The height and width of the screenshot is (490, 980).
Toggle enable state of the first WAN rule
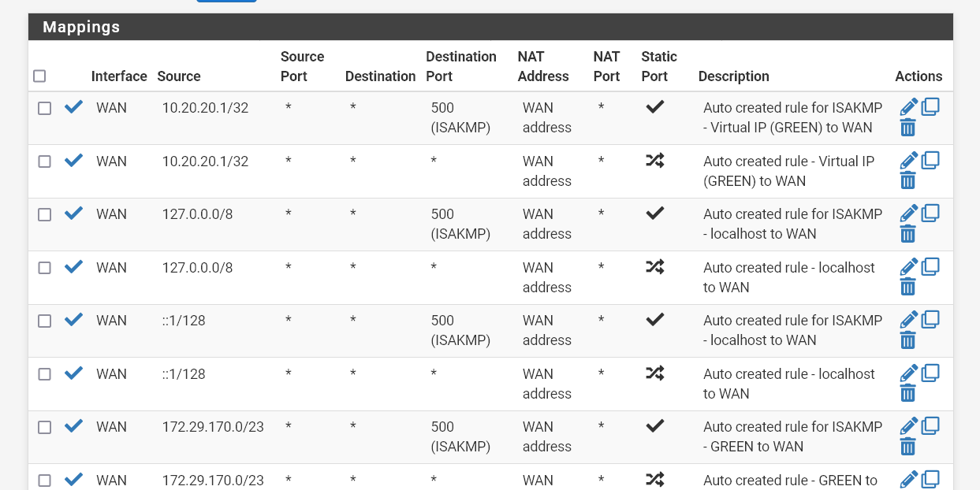[73, 106]
